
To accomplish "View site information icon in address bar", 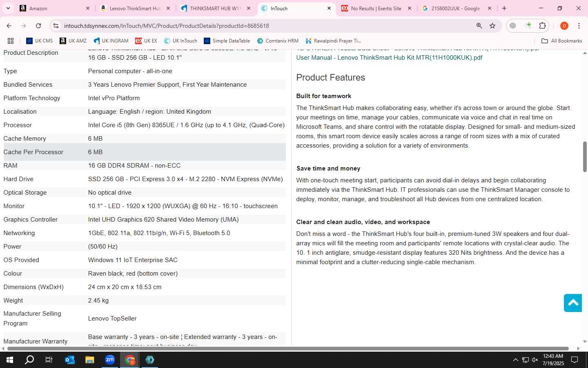I will pos(56,26).
